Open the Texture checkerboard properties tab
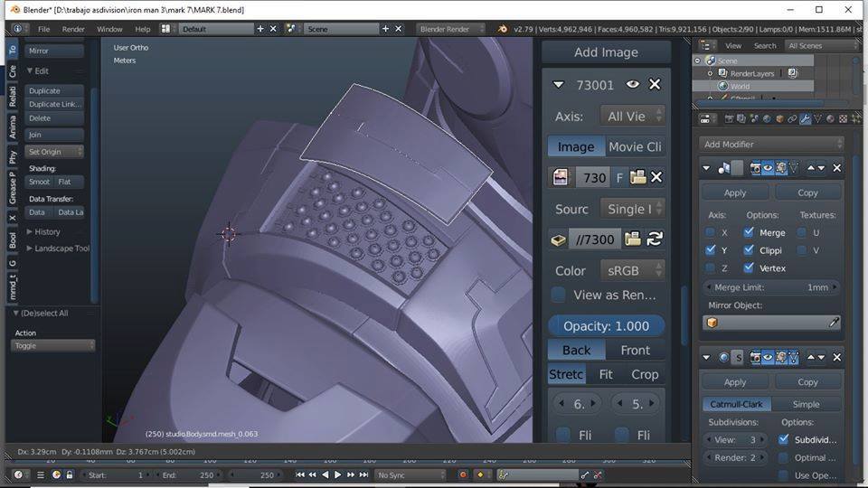 [x=843, y=119]
